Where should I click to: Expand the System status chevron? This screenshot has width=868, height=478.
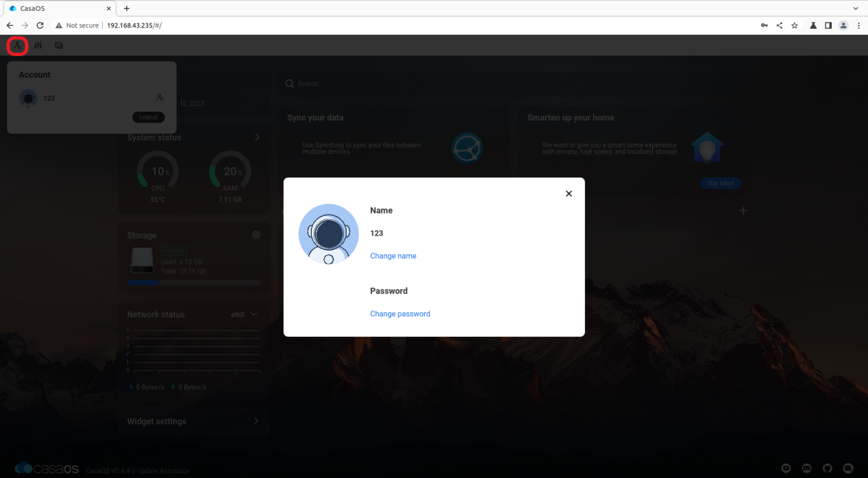point(258,138)
